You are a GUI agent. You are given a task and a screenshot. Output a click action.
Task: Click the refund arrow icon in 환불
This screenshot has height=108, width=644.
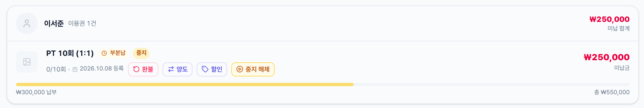(x=136, y=69)
